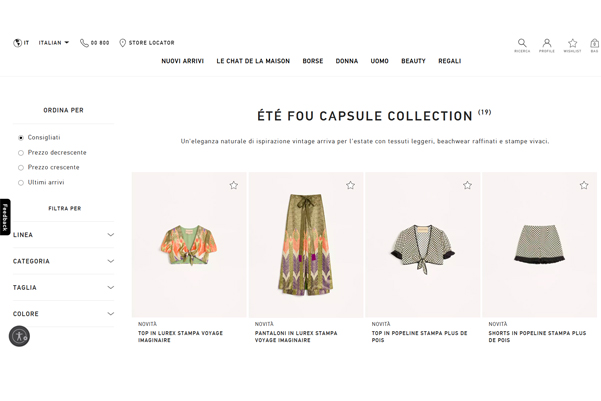Go to the Borse menu
Screen dimensions: 601x401
[313, 61]
